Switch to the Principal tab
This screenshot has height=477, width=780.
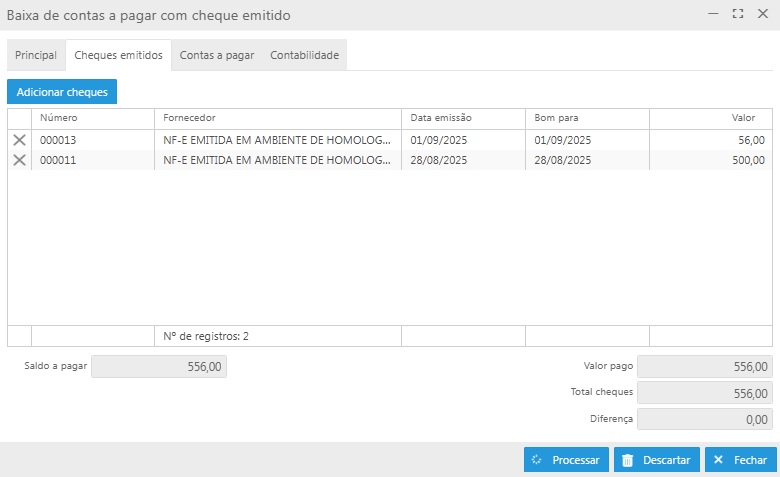[x=36, y=55]
